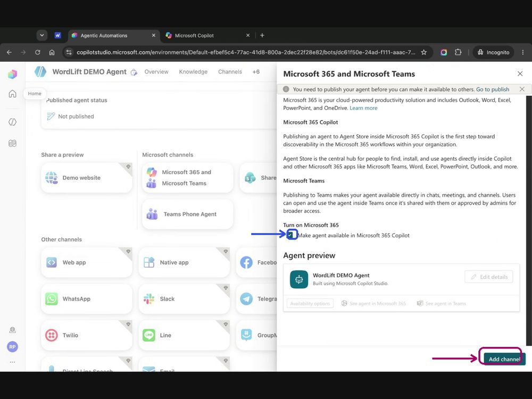Click the Incognito indicator
Viewport: 532px width, 399px height.
pos(493,52)
